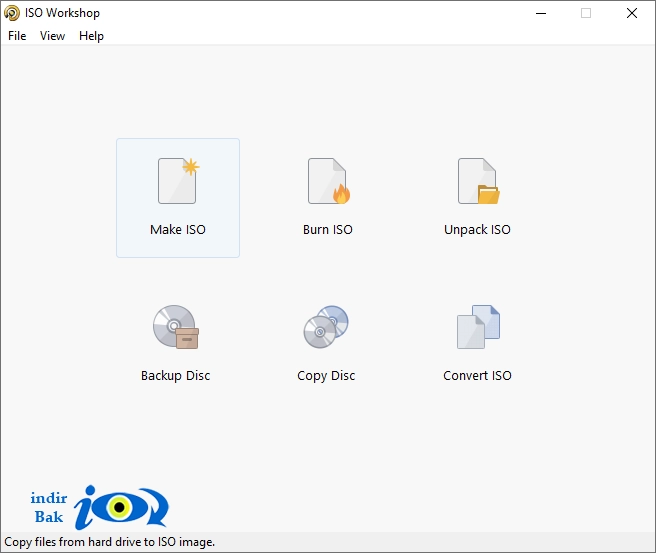
Task: Minimize the ISO Workshop window
Action: 541,13
